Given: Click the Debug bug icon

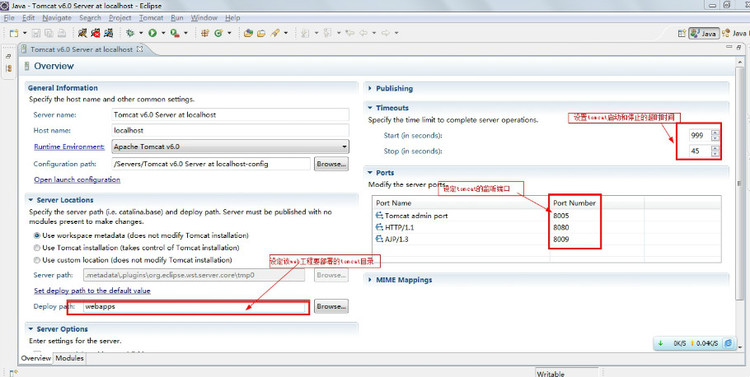Looking at the screenshot, I should coord(130,33).
